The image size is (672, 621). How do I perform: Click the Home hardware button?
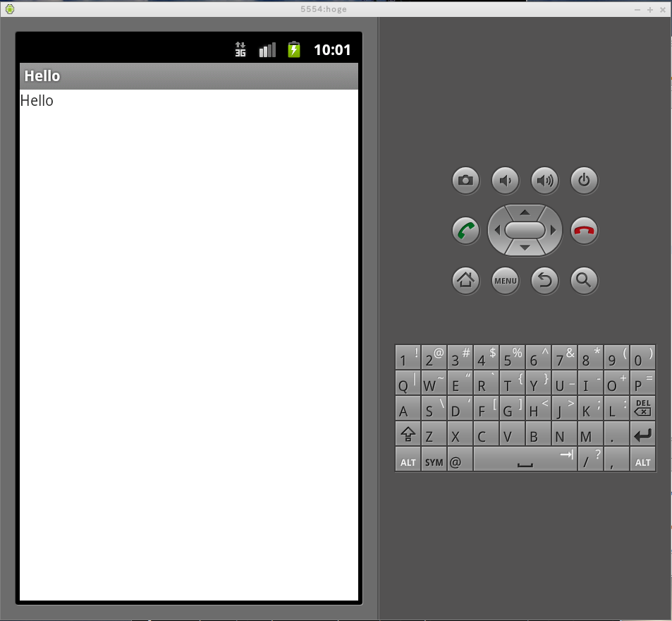click(x=465, y=280)
